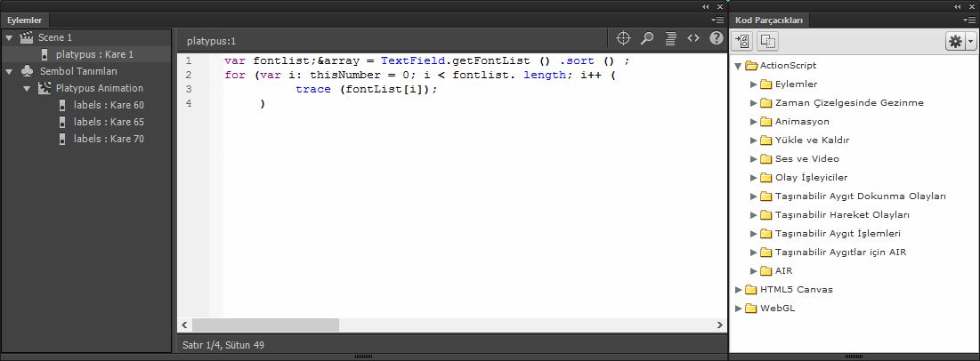The image size is (980, 361).
Task: Click Copy to clipboard snippet icon
Action: (767, 42)
